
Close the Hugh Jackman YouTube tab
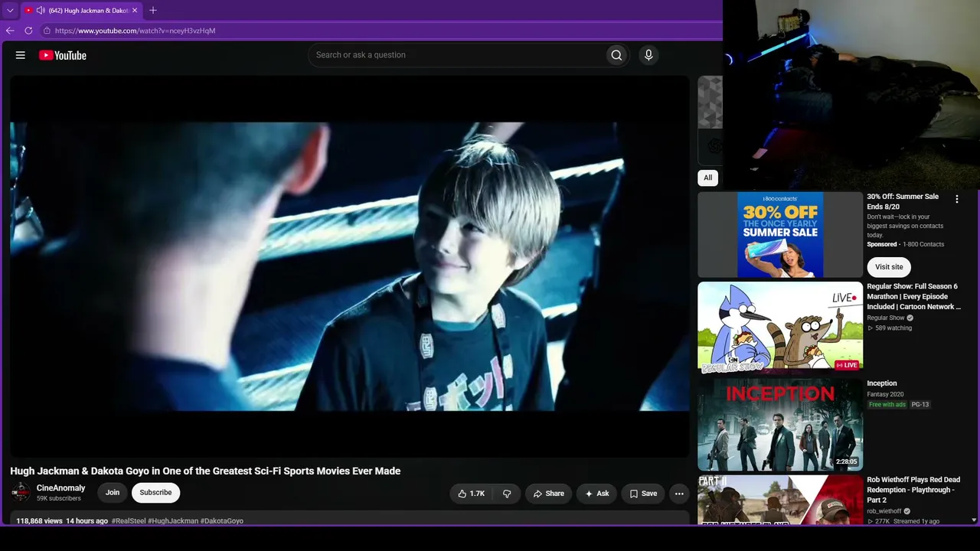135,10
